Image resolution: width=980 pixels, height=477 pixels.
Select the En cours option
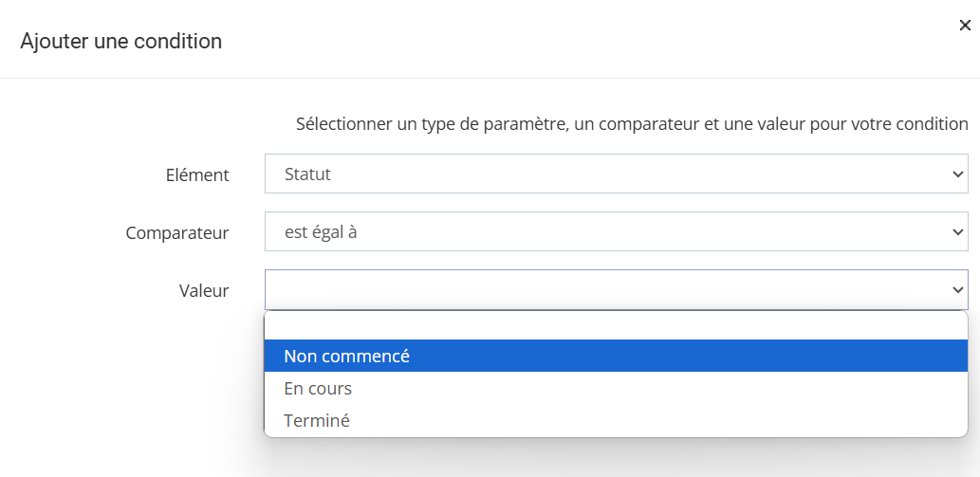pyautogui.click(x=318, y=389)
